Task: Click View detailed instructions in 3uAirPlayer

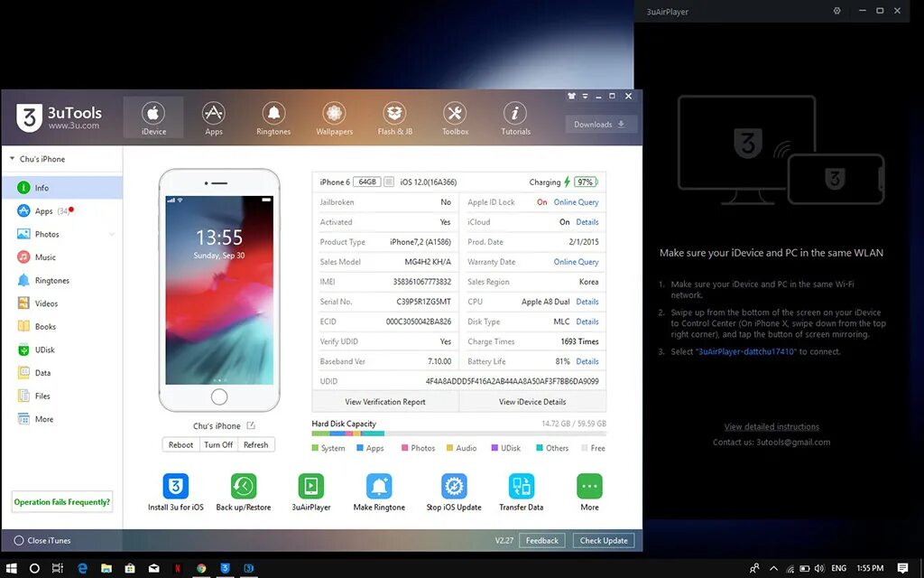Action: click(x=772, y=426)
